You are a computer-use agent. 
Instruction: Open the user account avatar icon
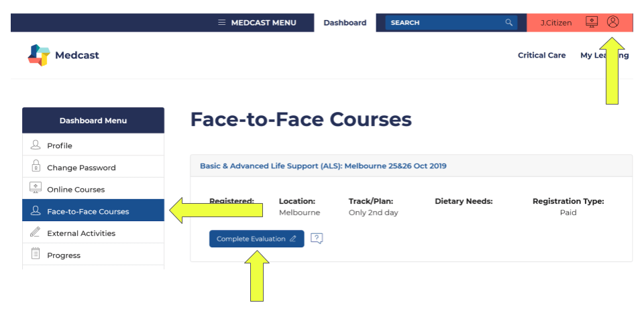[x=612, y=21]
